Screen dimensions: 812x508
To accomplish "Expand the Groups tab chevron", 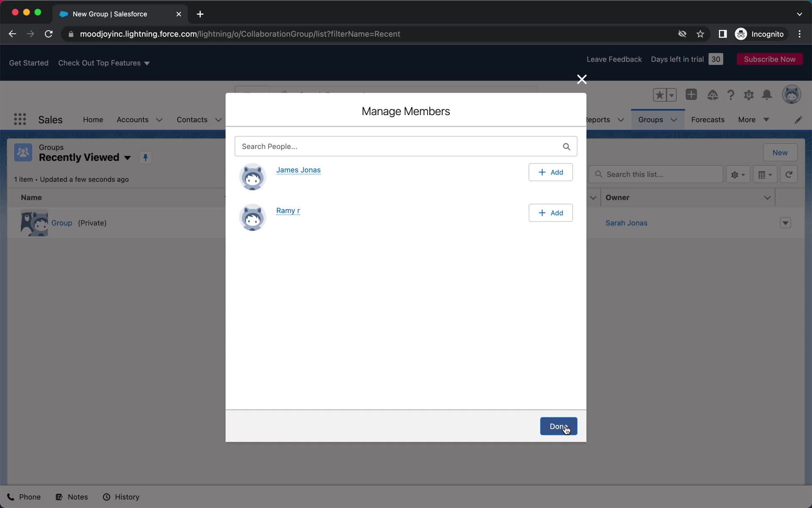I will tap(674, 120).
